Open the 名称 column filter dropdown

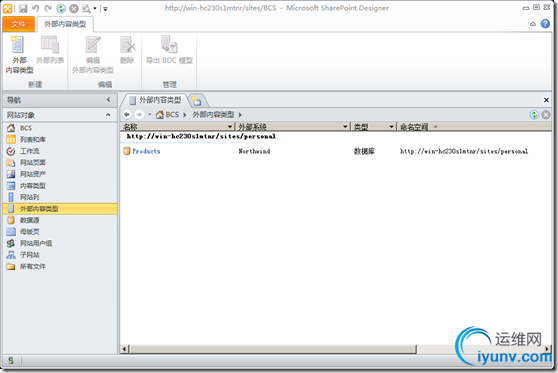pos(230,127)
